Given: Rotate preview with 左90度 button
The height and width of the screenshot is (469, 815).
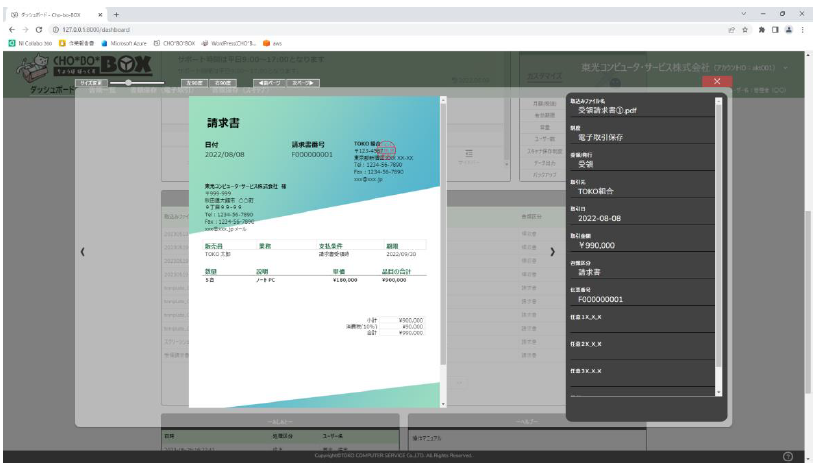Looking at the screenshot, I should point(194,82).
